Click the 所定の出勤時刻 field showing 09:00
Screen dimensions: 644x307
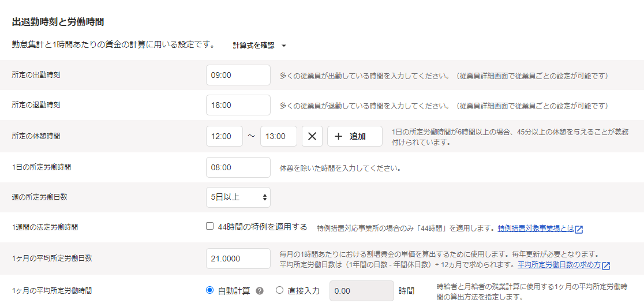tap(238, 75)
